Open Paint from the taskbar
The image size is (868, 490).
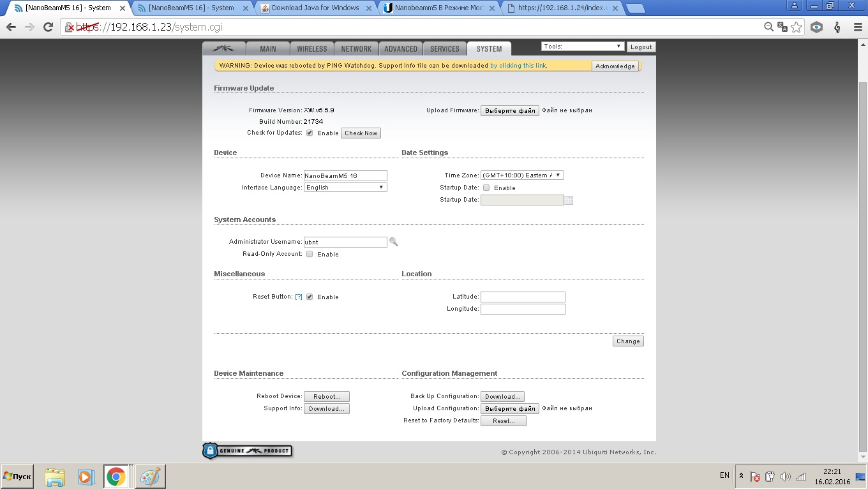pyautogui.click(x=150, y=477)
